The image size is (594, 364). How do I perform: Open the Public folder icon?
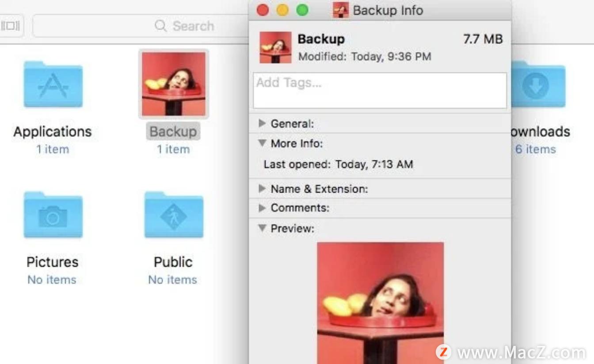tap(173, 215)
